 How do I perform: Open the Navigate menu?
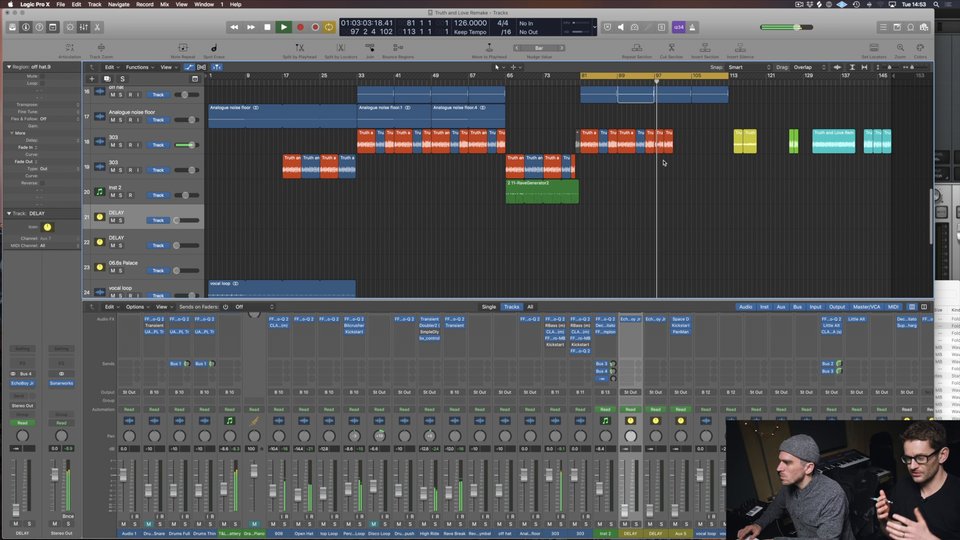click(119, 4)
